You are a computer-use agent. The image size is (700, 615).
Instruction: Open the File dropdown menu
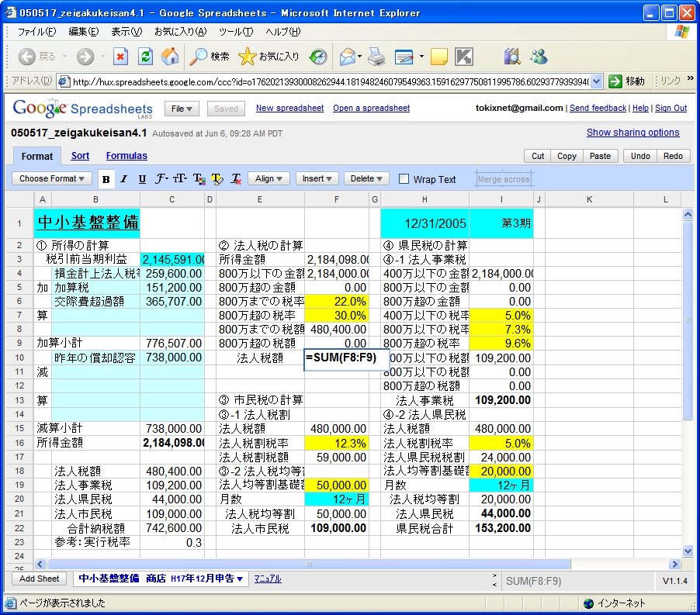tap(182, 109)
